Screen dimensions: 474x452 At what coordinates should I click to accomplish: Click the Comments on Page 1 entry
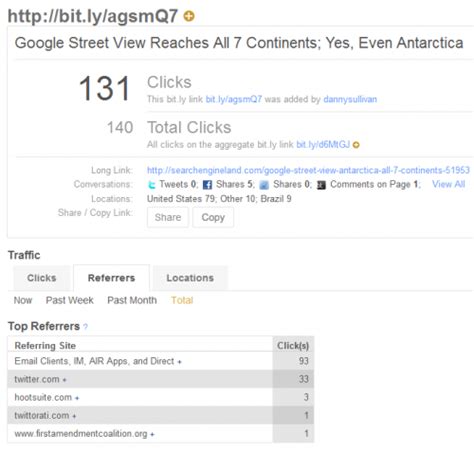(375, 184)
